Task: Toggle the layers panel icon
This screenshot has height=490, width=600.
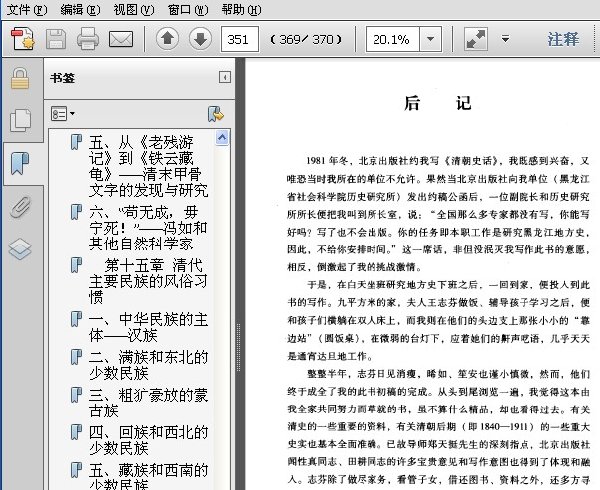Action: (20, 249)
